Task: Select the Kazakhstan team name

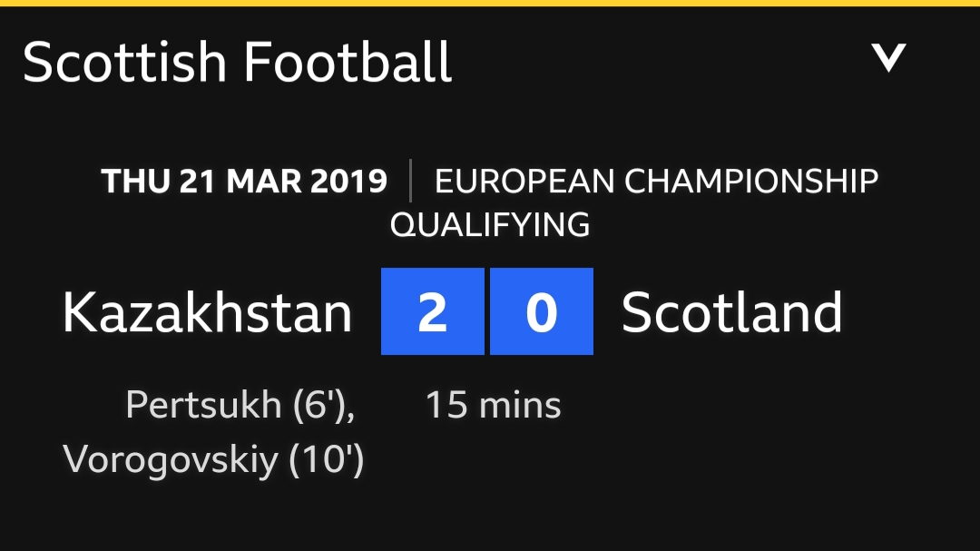Action: point(208,312)
